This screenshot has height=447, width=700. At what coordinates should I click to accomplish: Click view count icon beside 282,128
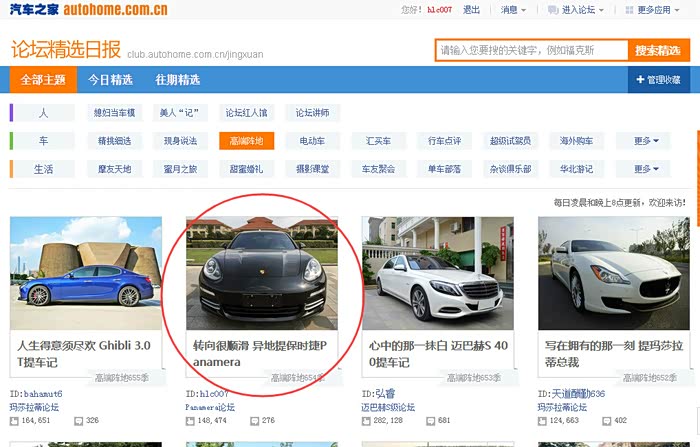tap(366, 421)
